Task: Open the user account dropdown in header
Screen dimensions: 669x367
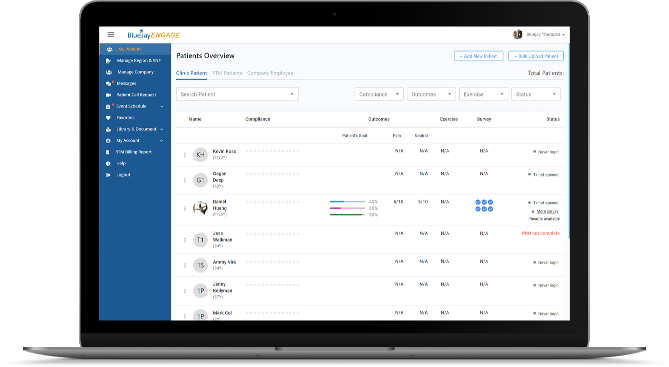Action: 545,35
